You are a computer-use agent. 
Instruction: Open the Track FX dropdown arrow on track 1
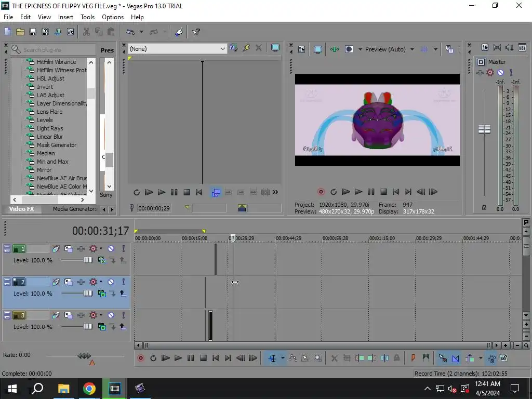[x=101, y=249]
